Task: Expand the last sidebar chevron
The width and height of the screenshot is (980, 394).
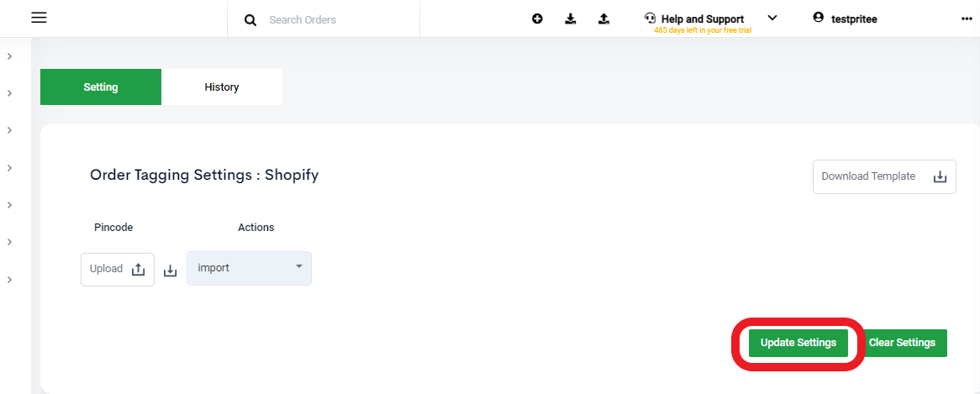Action: (x=9, y=280)
